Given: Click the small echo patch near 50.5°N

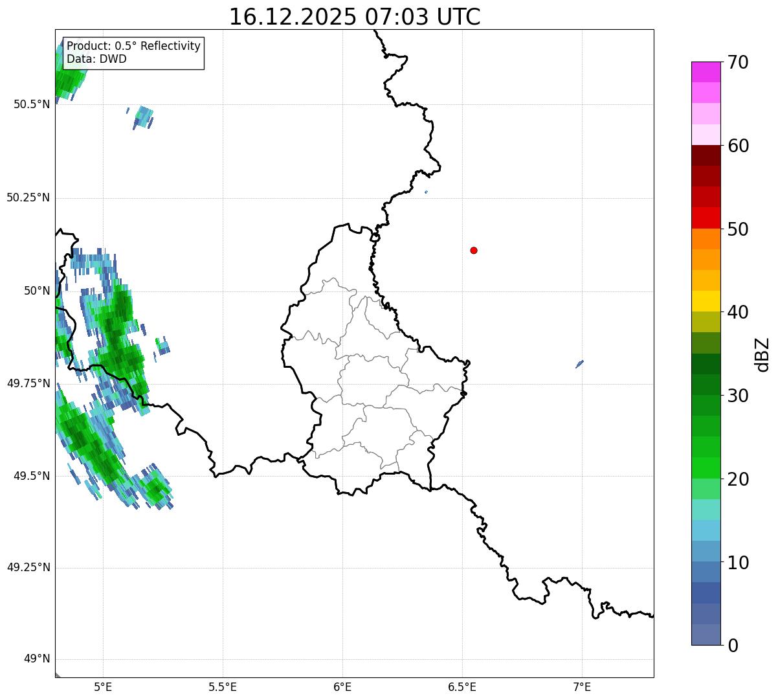Looking at the screenshot, I should 143,118.
